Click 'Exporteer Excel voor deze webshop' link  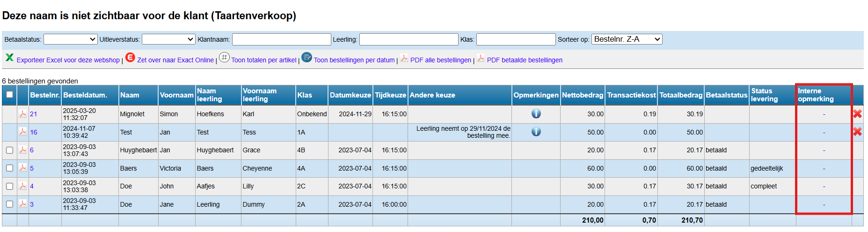pyautogui.click(x=68, y=60)
